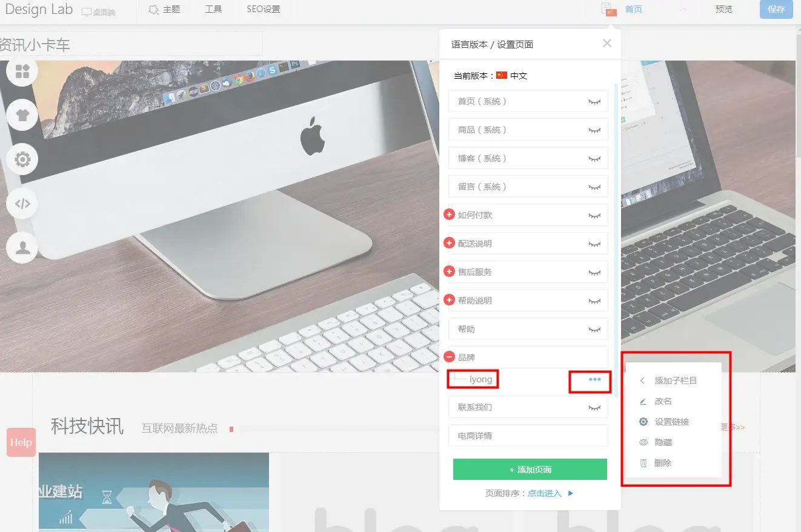Click the three-dot options icon beside iyong
This screenshot has width=801, height=532.
594,379
